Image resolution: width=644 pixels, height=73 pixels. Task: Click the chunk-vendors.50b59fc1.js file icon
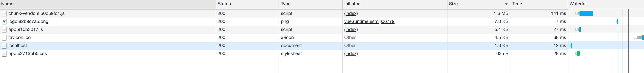(x=4, y=13)
